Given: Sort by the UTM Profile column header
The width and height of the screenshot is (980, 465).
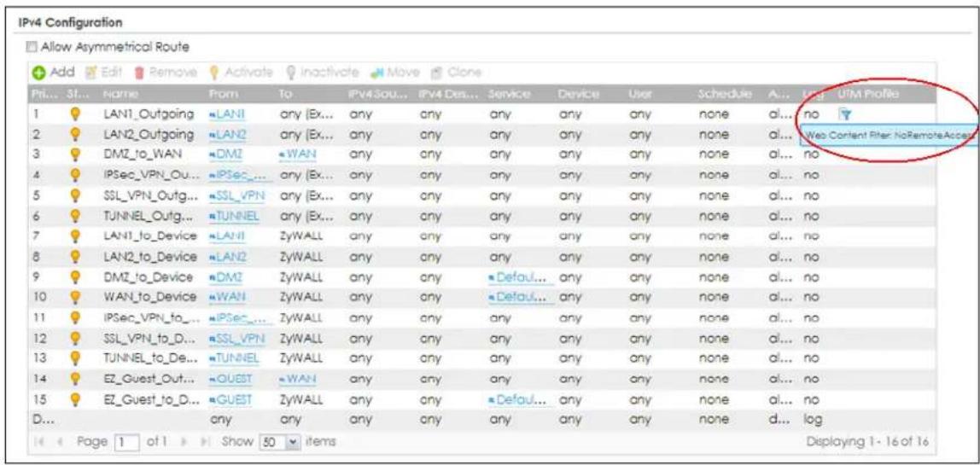Looking at the screenshot, I should [866, 95].
